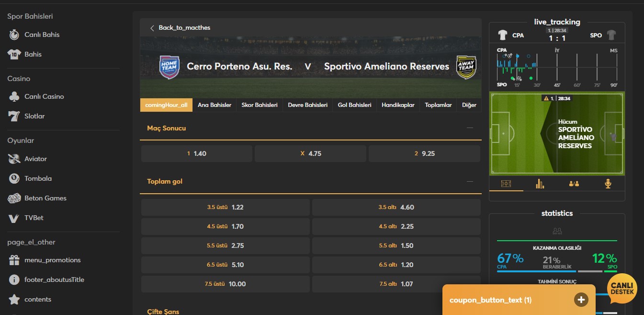Switch to Toplamlar tab
The height and width of the screenshot is (315, 644).
(438, 105)
